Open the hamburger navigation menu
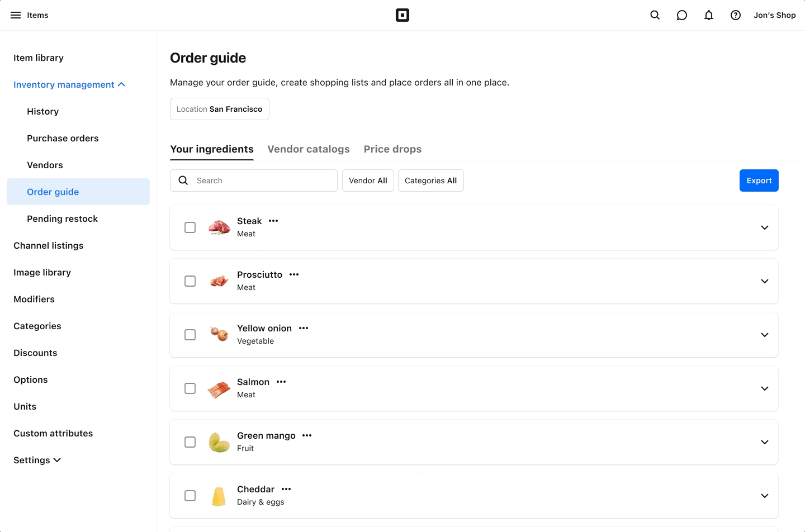Viewport: 805px width, 532px height. (x=15, y=15)
